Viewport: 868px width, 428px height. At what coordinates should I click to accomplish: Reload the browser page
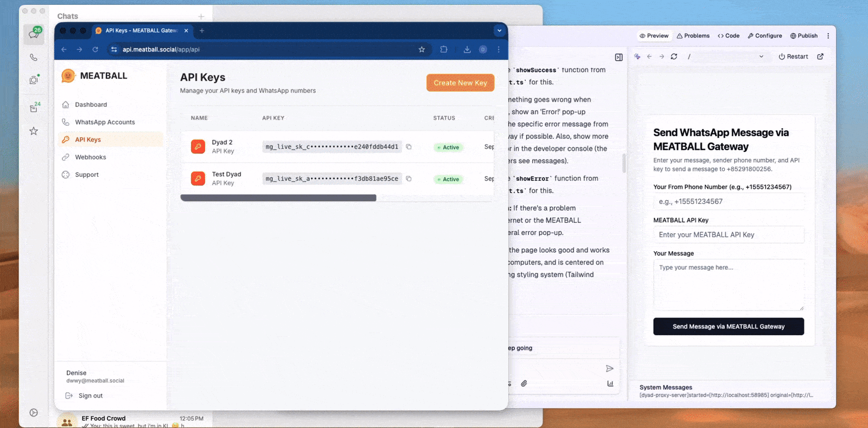(95, 49)
